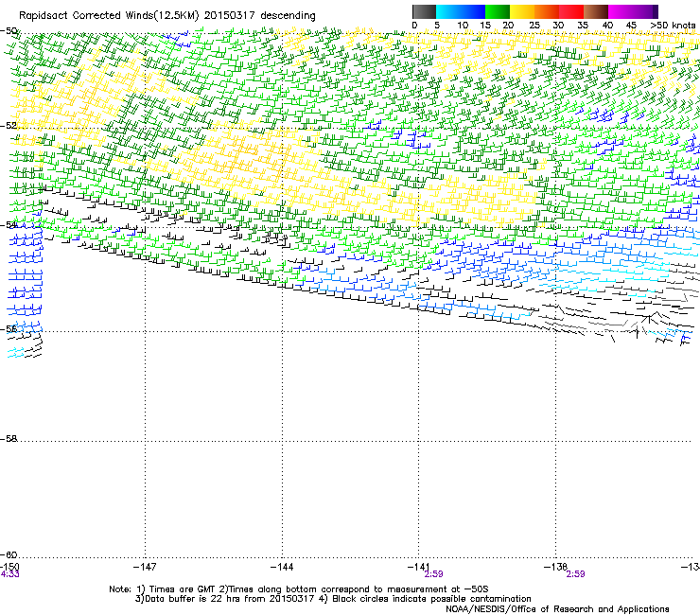The height and width of the screenshot is (615, 700).
Task: Click the -58 latitude axis label
Action: tap(9, 439)
